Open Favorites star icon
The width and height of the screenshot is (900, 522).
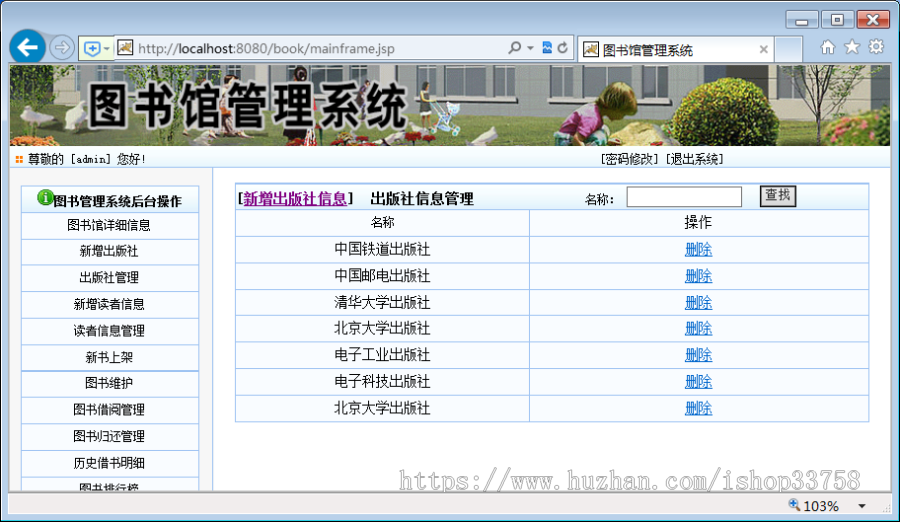tap(852, 47)
